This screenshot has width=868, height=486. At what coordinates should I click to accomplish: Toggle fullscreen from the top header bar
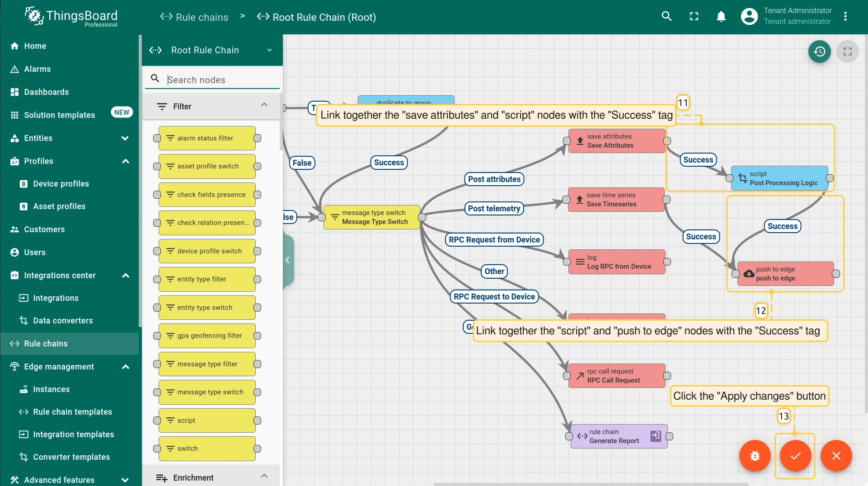[x=694, y=17]
